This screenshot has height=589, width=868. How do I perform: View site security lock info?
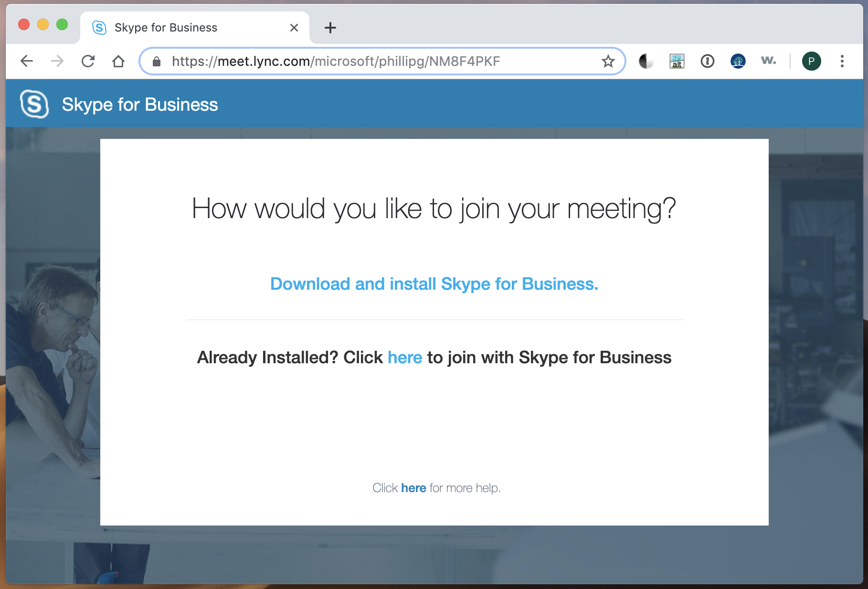(x=157, y=61)
